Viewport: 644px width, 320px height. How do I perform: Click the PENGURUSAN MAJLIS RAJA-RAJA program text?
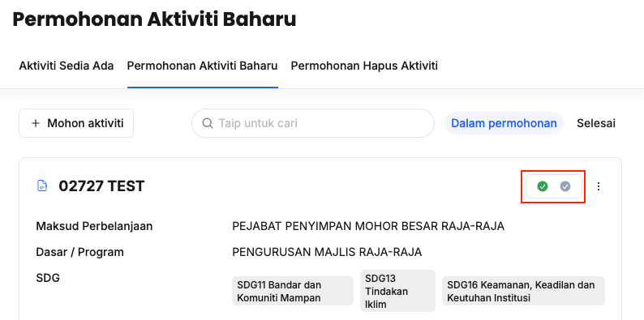point(327,252)
